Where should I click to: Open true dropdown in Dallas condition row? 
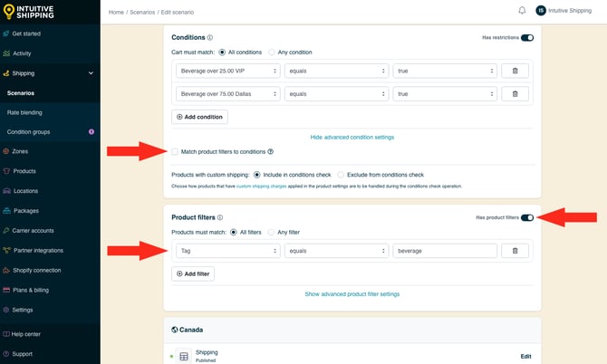click(x=445, y=94)
